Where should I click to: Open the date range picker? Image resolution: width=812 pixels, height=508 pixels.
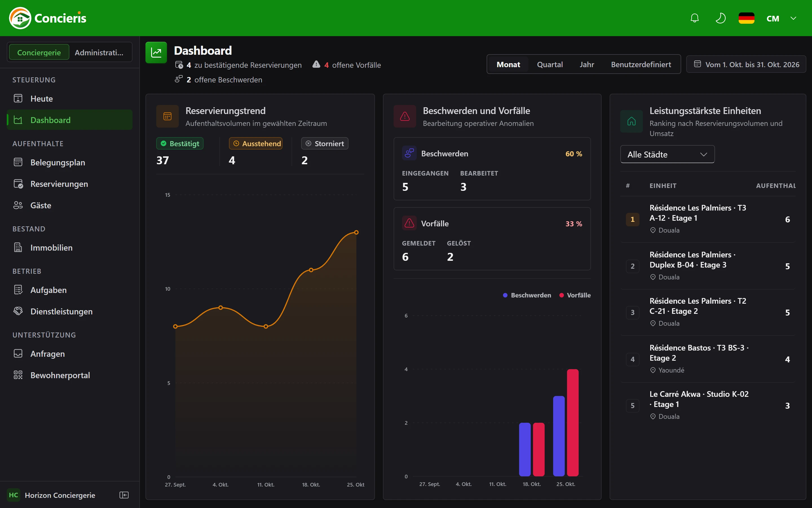746,64
